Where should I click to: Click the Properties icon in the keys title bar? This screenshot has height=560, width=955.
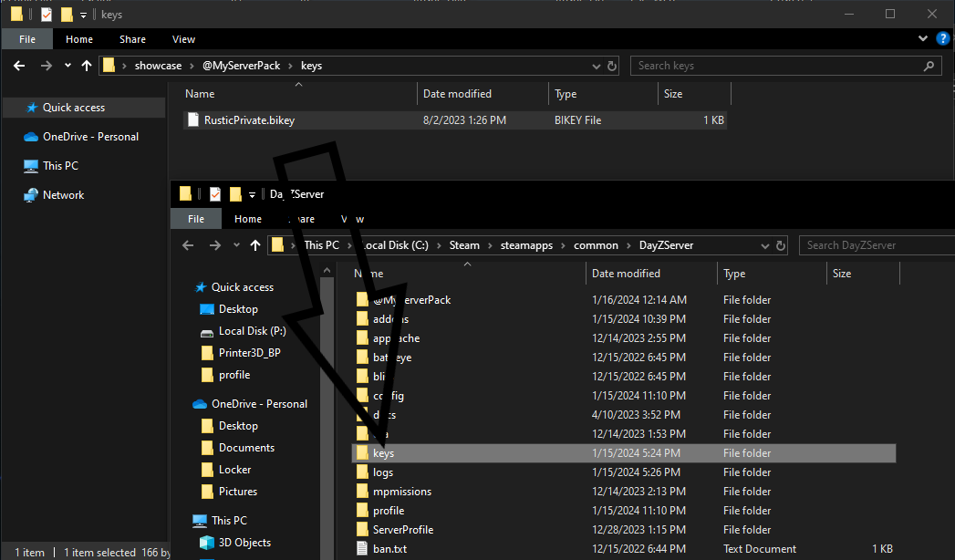tap(42, 15)
